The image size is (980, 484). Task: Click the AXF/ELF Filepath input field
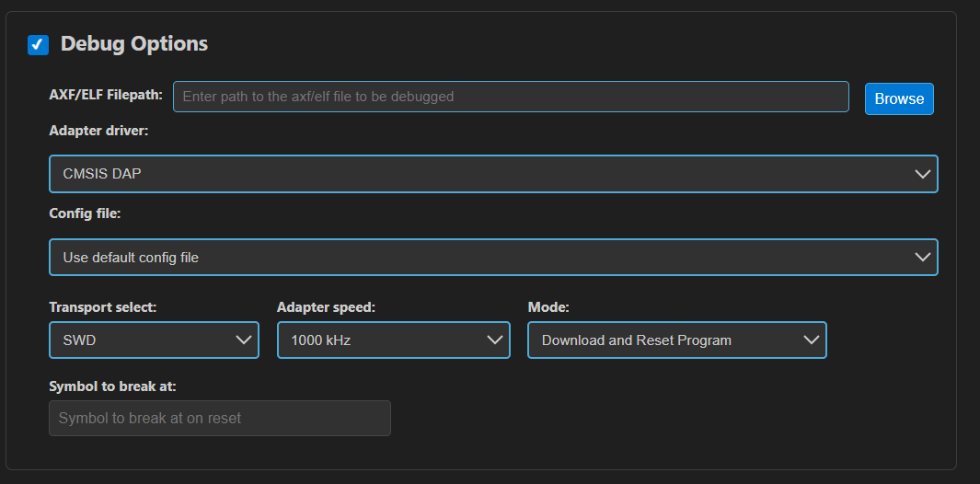pos(510,97)
